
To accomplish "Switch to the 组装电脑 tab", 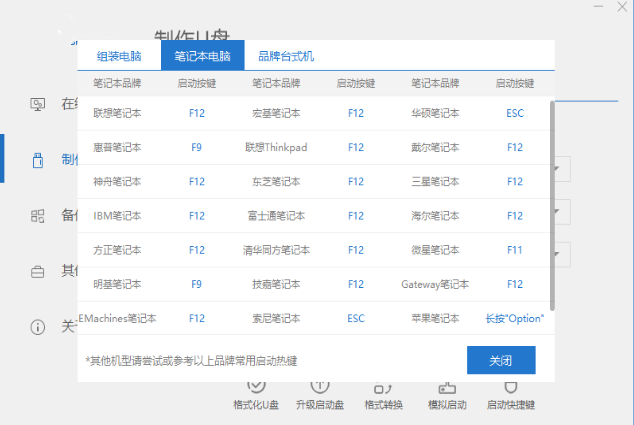I will click(119, 55).
